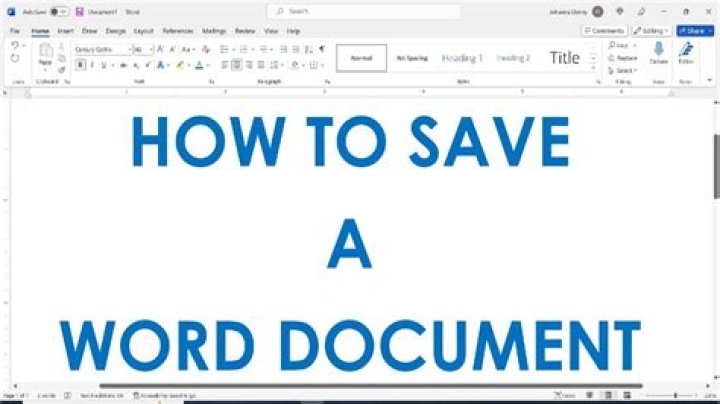
Task: Apply the Title style from gallery
Action: click(564, 58)
